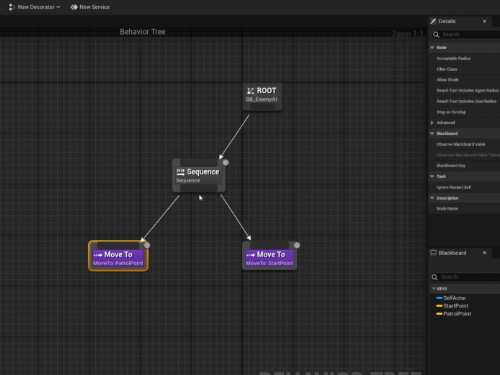
Task: Collapse the Blackboard section in Details
Action: pos(432,133)
